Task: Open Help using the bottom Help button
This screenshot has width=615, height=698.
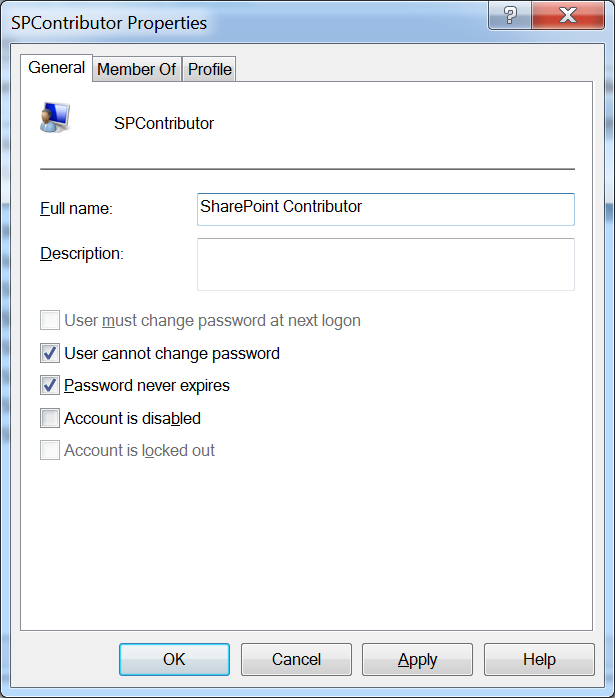Action: [x=538, y=659]
